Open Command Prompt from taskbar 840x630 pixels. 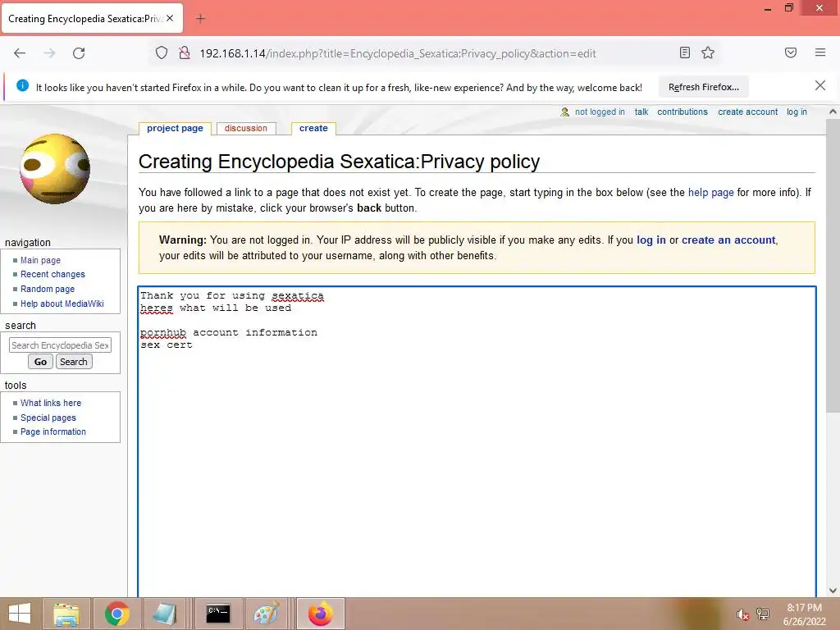click(x=217, y=614)
